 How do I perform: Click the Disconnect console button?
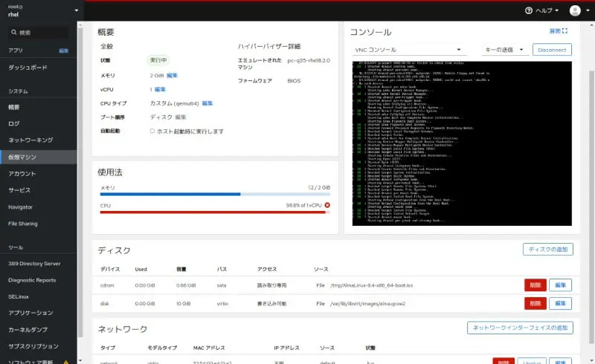pos(552,50)
